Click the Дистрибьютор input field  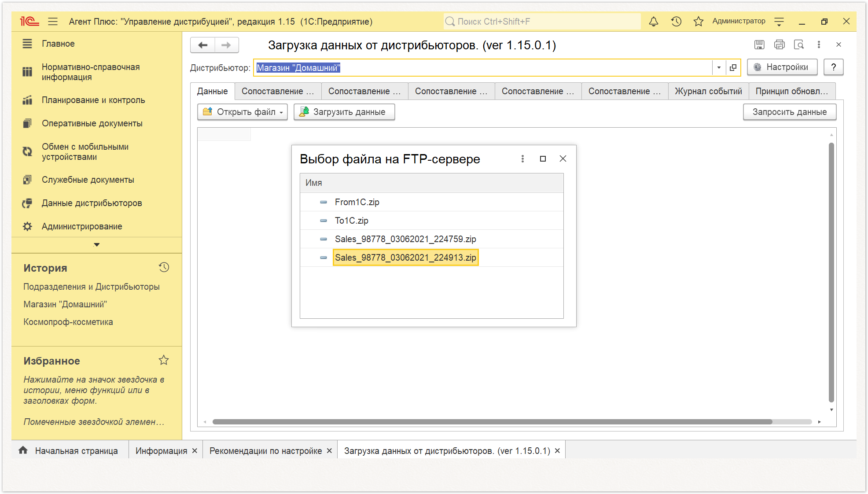pyautogui.click(x=482, y=67)
